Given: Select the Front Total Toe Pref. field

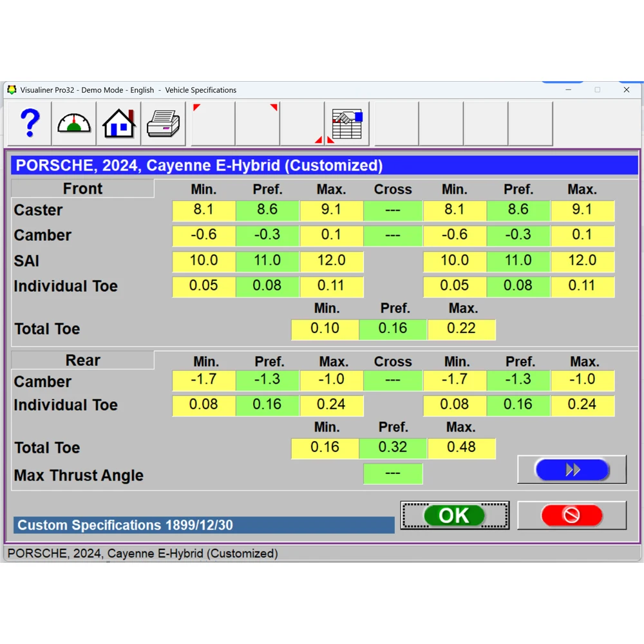Looking at the screenshot, I should click(393, 329).
